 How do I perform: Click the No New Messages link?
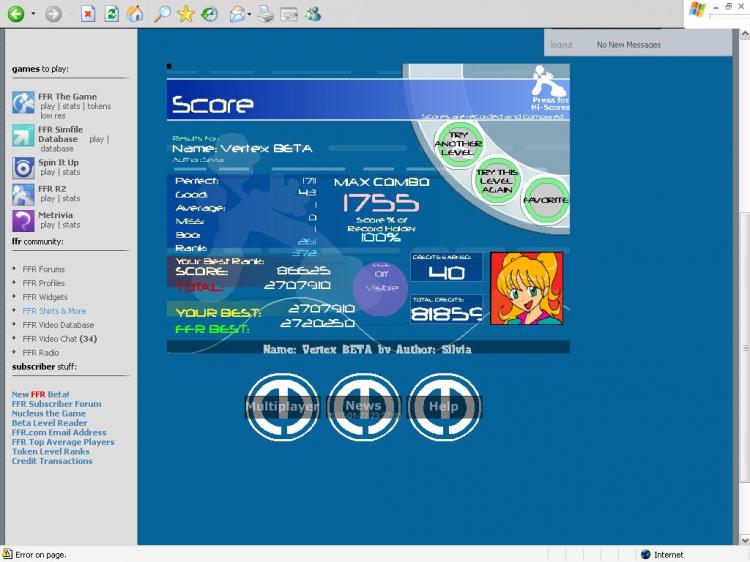point(629,44)
